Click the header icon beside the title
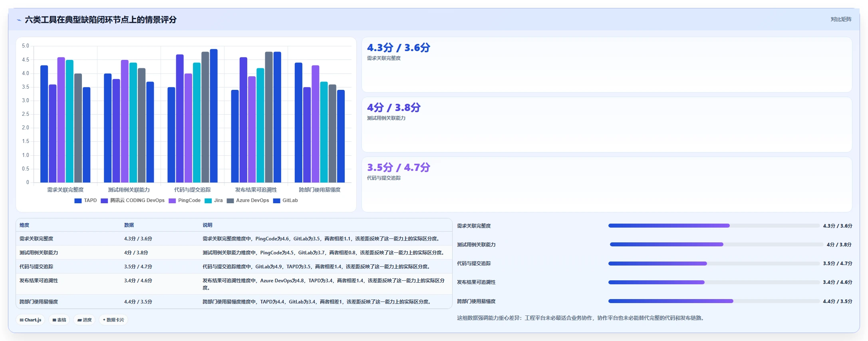Viewport: 868px width, 341px height. pyautogui.click(x=19, y=20)
